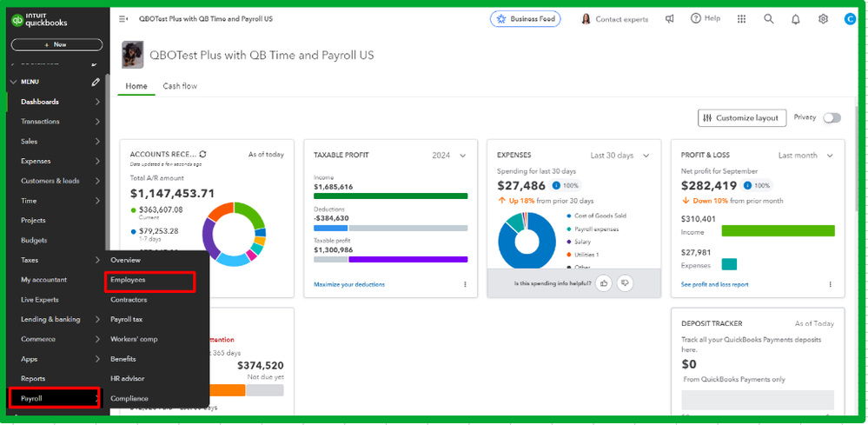This screenshot has height=425, width=868.
Task: Expand the Time submenu arrow
Action: pos(97,201)
